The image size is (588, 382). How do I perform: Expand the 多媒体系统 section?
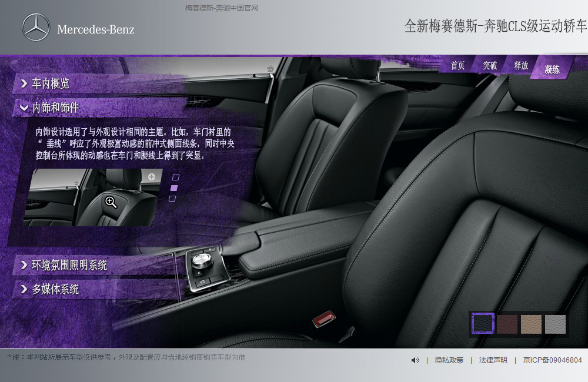[x=55, y=289]
